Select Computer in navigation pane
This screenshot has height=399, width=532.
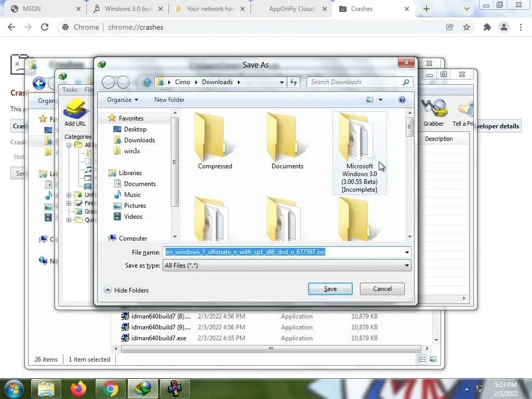(x=132, y=238)
